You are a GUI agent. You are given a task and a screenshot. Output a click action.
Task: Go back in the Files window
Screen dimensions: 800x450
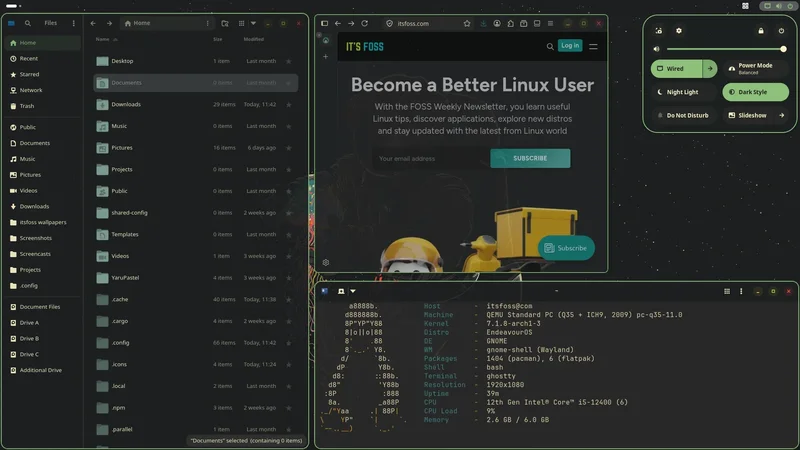click(x=93, y=23)
